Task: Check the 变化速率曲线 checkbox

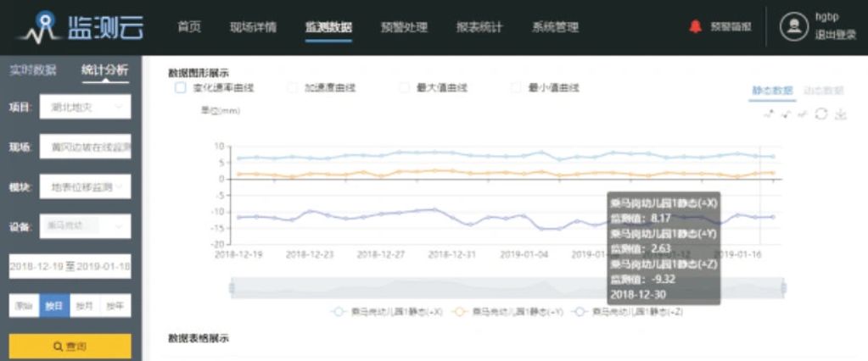Action: (x=181, y=87)
